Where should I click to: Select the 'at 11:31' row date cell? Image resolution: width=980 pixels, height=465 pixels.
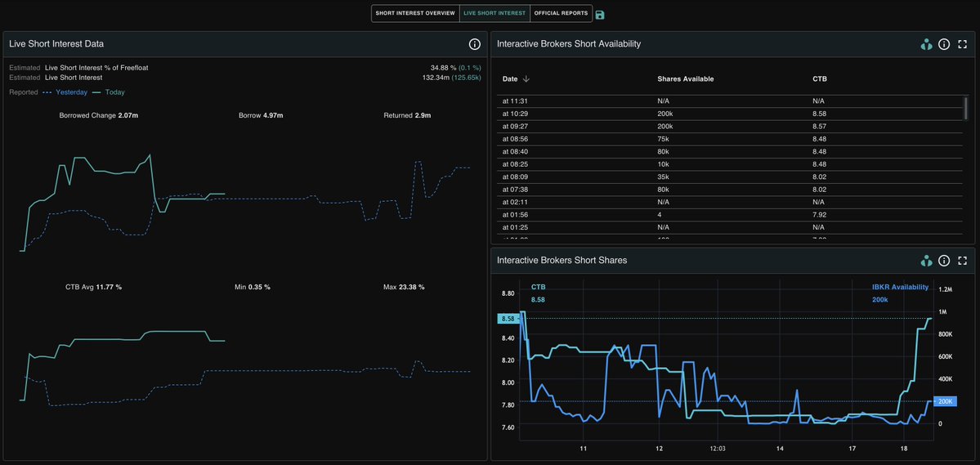point(515,101)
